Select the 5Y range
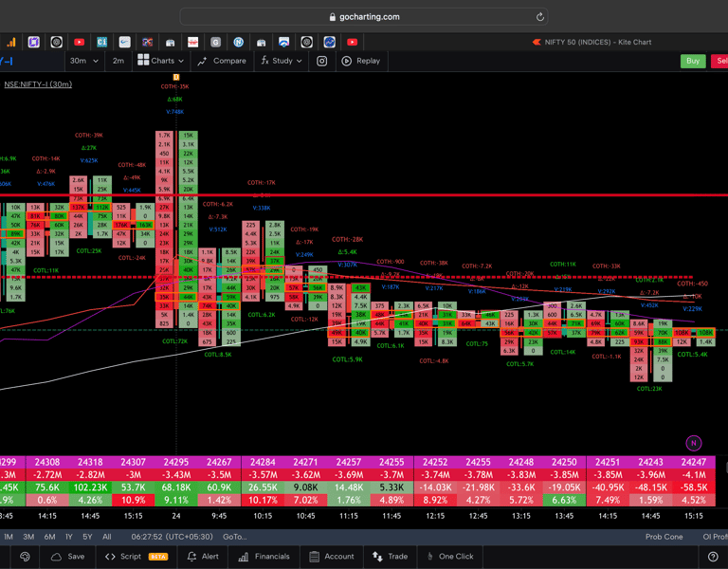This screenshot has width=728, height=569. click(x=87, y=537)
